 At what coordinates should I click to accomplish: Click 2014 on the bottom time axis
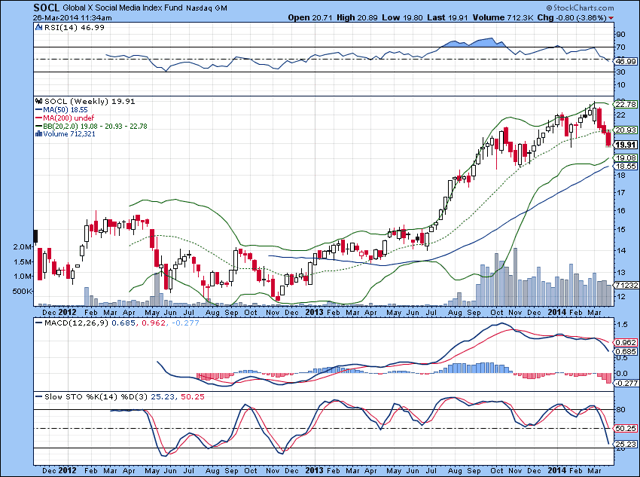[557, 470]
